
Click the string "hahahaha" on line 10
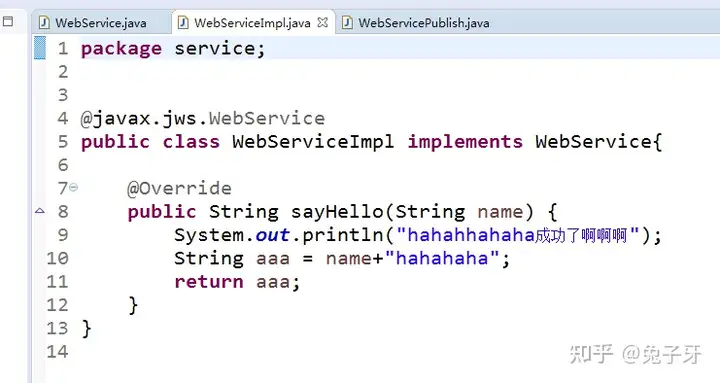(x=442, y=258)
